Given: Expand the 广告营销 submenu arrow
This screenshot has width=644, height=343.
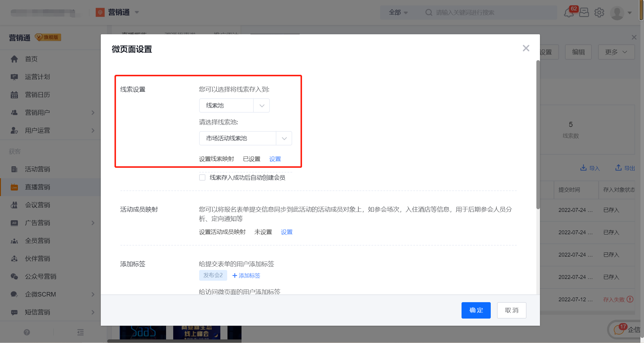Looking at the screenshot, I should click(93, 223).
